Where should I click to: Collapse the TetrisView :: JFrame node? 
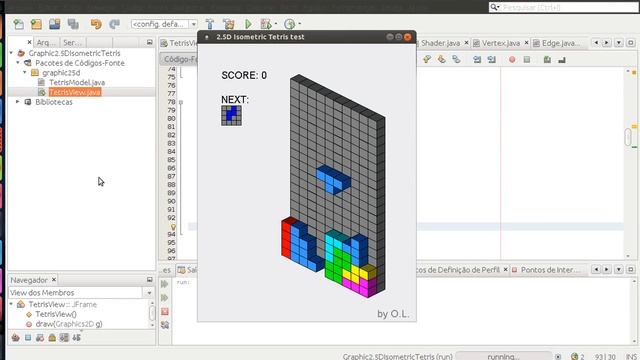pos(11,304)
